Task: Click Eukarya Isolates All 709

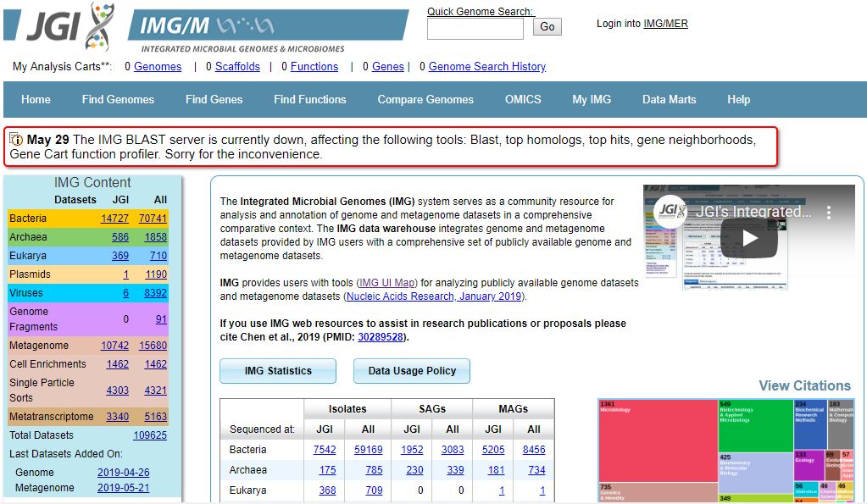Action: tap(374, 490)
